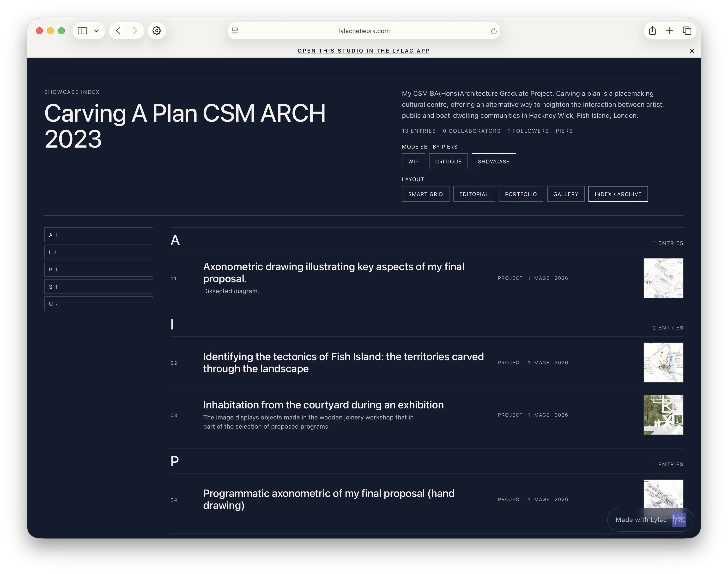Switch mode to WIP
The width and height of the screenshot is (728, 574).
click(x=413, y=161)
